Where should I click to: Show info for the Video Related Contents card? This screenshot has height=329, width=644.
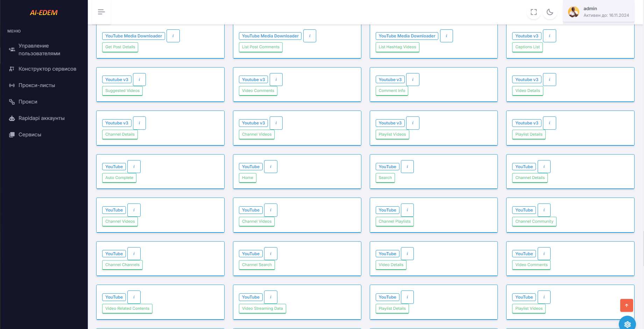(x=134, y=297)
